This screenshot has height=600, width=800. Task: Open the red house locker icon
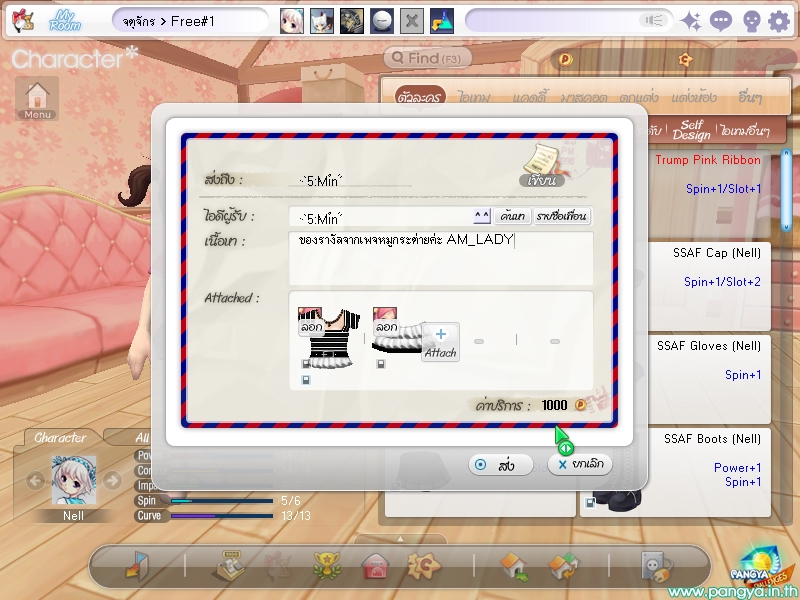(x=376, y=566)
